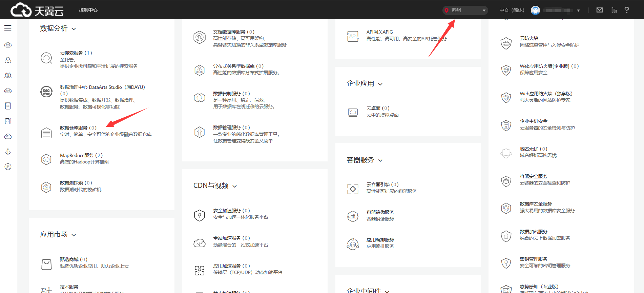Open the Web应用防火墙 (独享版) link
The height and width of the screenshot is (293, 644).
pyautogui.click(x=546, y=94)
